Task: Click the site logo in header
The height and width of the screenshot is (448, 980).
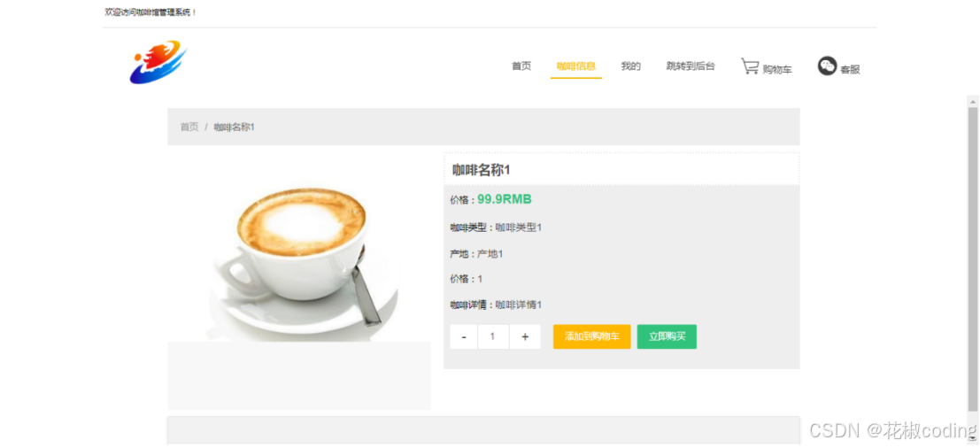Action: (x=158, y=63)
